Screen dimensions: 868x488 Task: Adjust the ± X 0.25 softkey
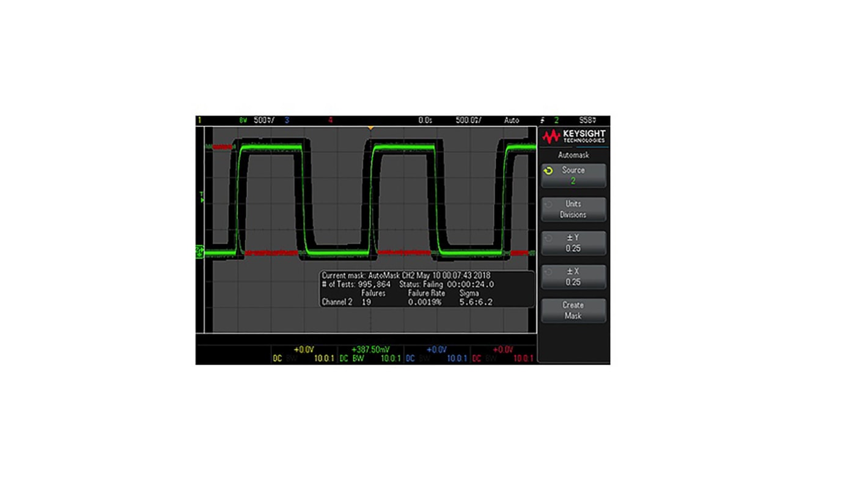tap(573, 276)
